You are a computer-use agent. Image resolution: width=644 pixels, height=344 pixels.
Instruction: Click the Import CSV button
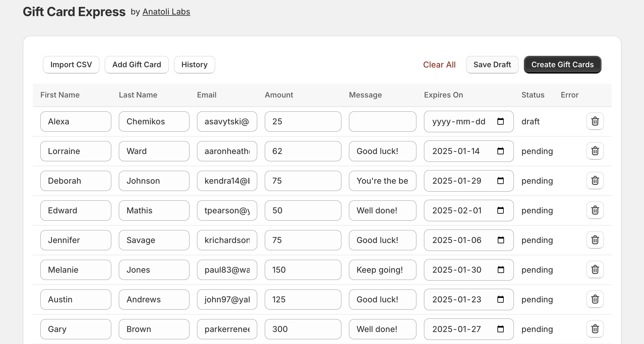pos(71,64)
